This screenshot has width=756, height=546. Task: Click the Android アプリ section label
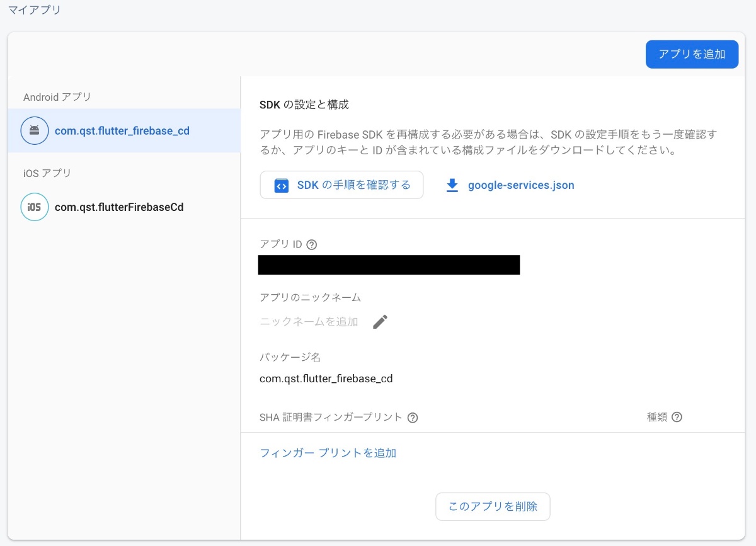point(57,97)
